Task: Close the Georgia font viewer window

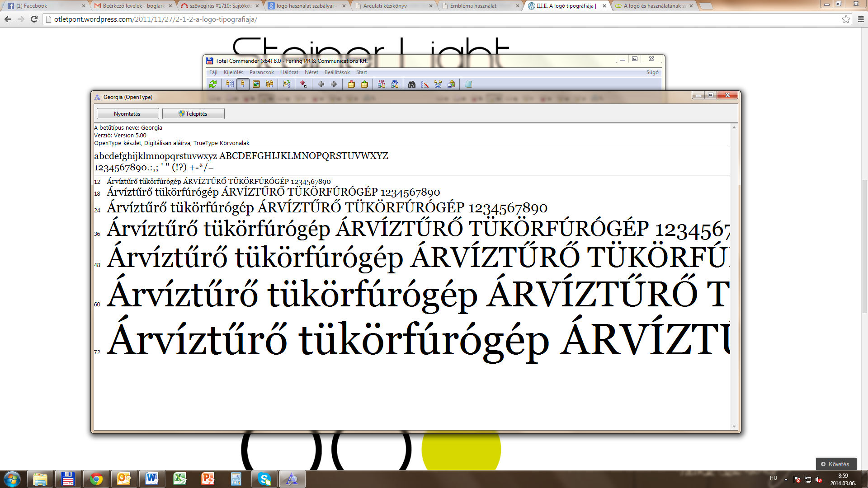Action: [727, 95]
